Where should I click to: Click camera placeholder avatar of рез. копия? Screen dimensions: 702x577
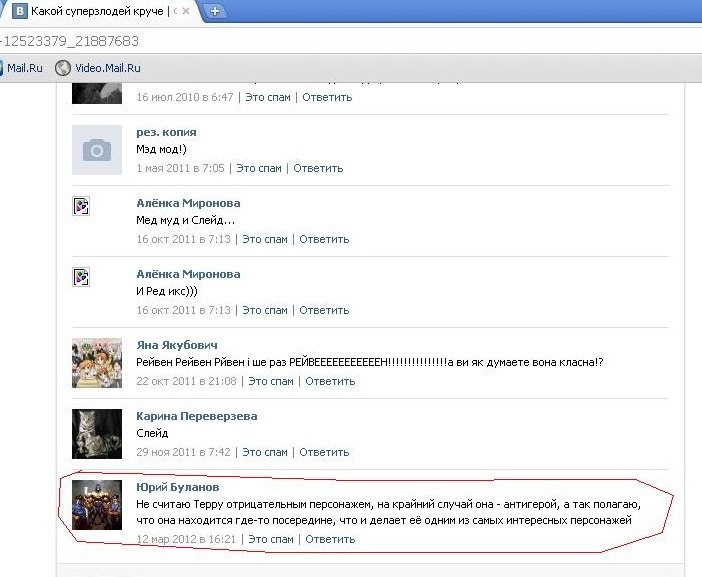coord(97,150)
